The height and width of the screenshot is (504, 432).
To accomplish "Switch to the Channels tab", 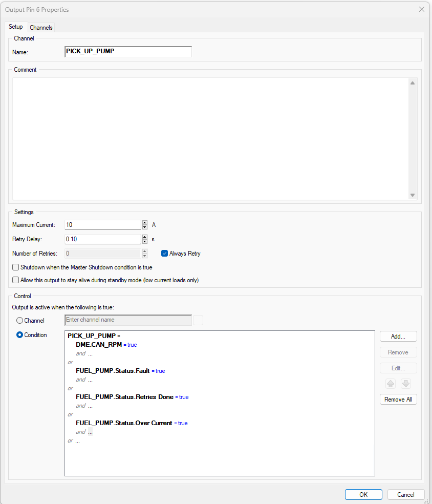I will tap(41, 28).
